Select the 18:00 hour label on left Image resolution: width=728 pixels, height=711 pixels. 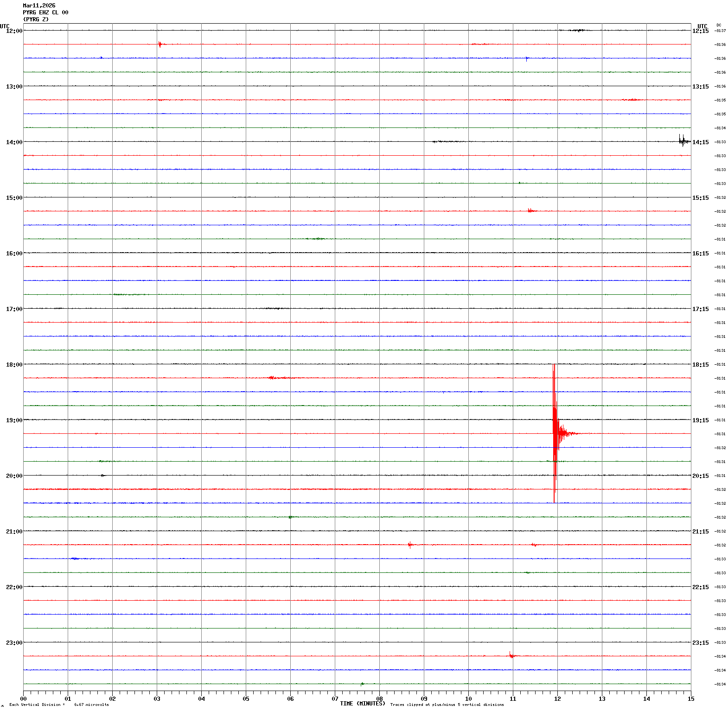tap(14, 364)
